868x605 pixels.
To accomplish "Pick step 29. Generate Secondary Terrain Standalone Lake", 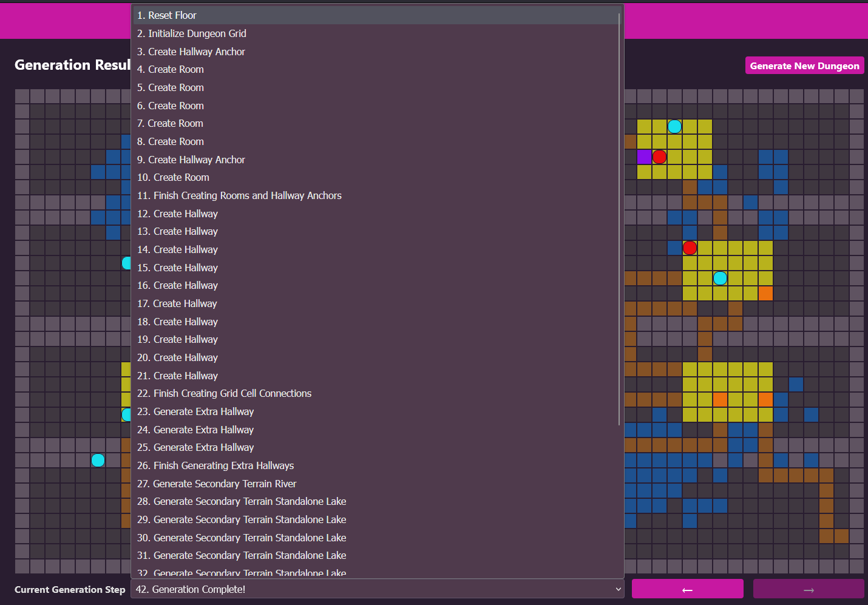I will click(376, 519).
